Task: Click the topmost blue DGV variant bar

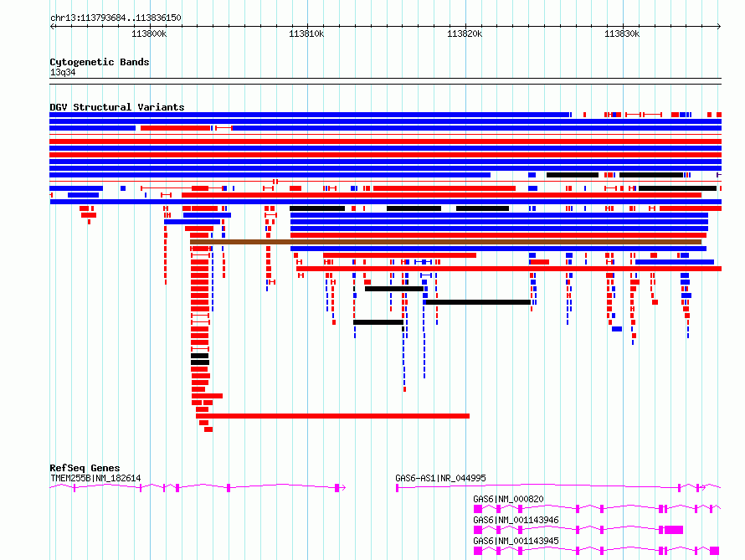Action: pos(310,115)
